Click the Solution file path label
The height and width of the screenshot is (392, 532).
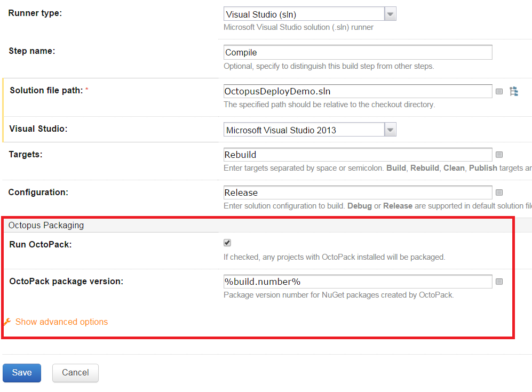pyautogui.click(x=46, y=91)
